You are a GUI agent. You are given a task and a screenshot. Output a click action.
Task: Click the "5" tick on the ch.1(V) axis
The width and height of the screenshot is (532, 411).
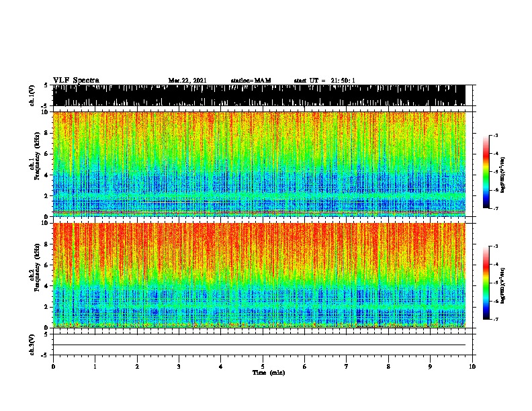point(46,85)
